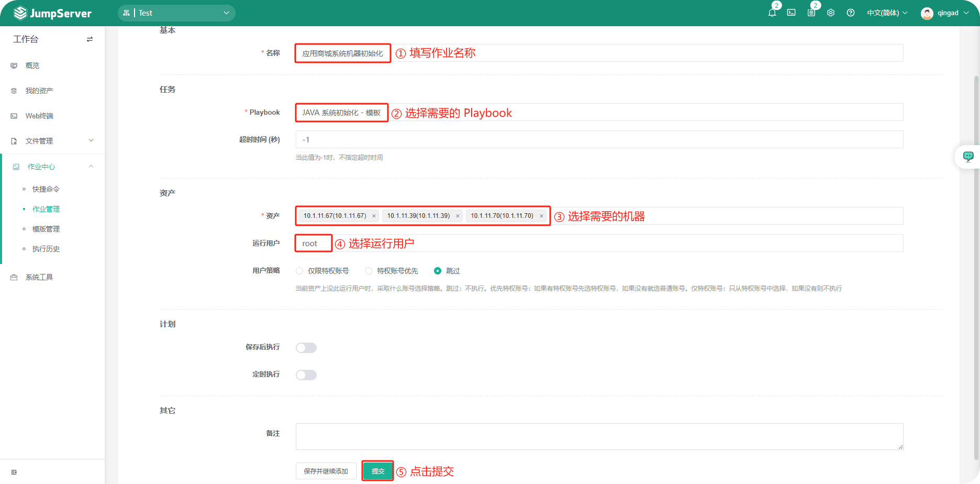Open the 资产 selection field
980x484 pixels.
(x=599, y=216)
